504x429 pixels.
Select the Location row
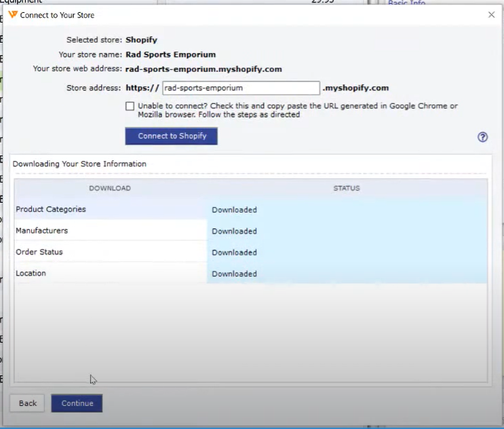[x=251, y=274]
